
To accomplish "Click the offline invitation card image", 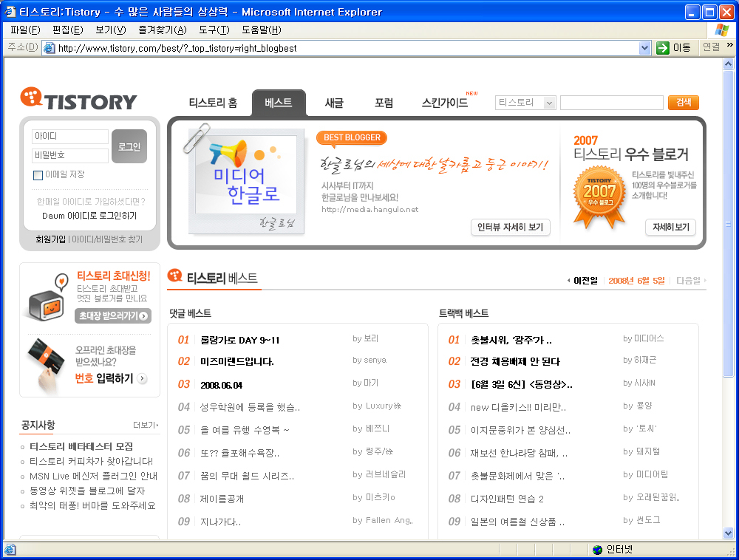I will [x=46, y=366].
